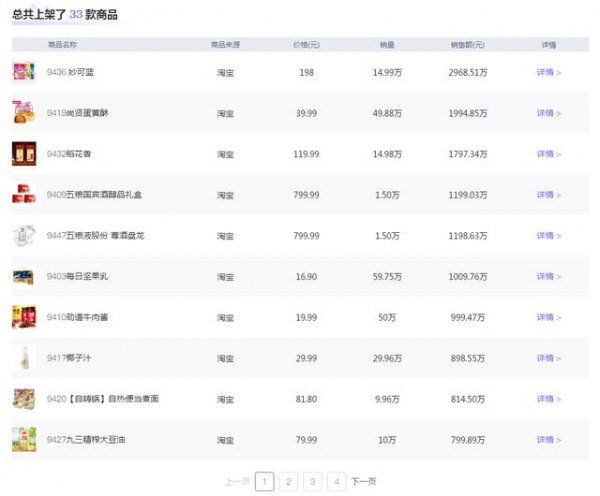Click the 9447五粮液 bottle thumbnail
Image resolution: width=600 pixels, height=496 pixels.
[24, 235]
